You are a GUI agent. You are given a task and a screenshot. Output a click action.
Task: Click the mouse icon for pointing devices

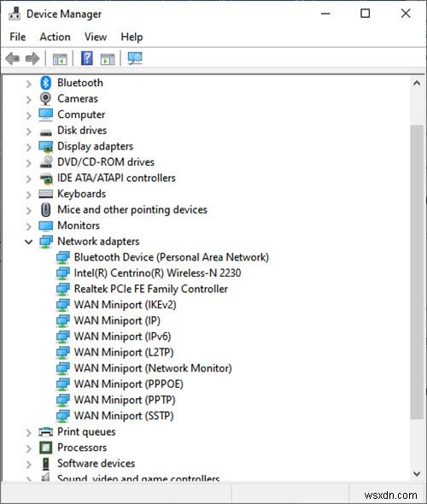pyautogui.click(x=46, y=210)
